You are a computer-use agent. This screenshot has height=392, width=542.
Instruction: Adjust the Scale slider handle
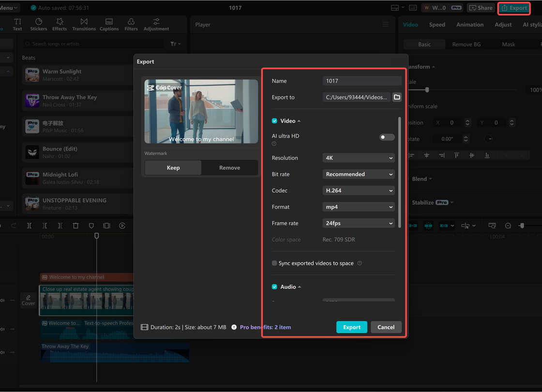point(427,90)
